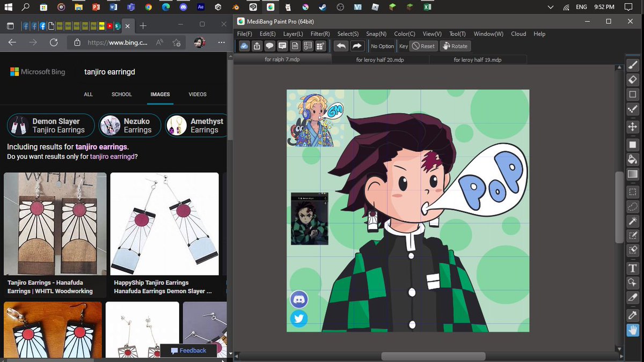Open the Window(W) menu
This screenshot has height=362, width=644.
tap(488, 34)
